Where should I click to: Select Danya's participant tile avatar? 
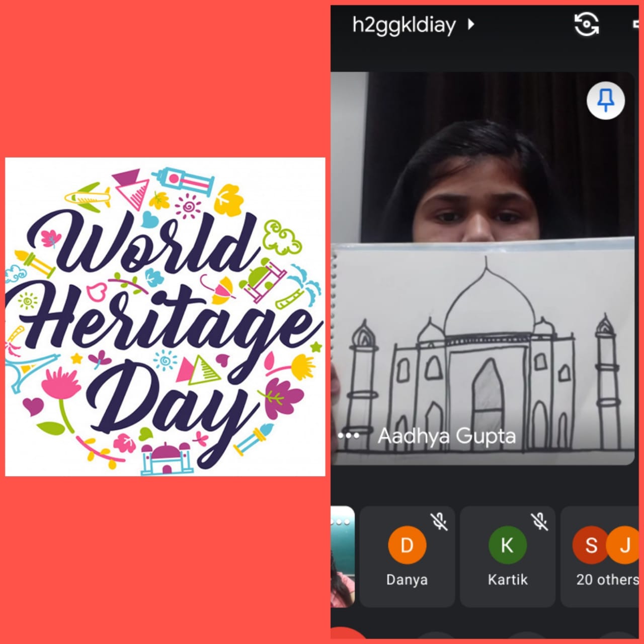407,545
